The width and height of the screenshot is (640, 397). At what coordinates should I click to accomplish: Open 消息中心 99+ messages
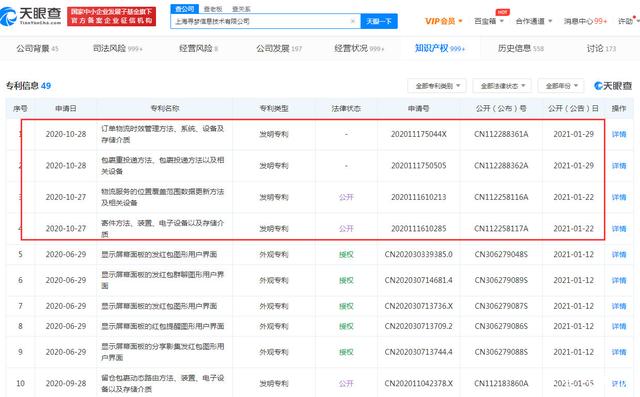pyautogui.click(x=585, y=21)
